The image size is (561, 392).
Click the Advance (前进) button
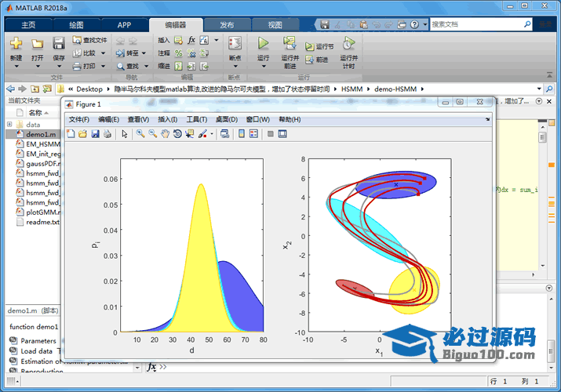317,60
